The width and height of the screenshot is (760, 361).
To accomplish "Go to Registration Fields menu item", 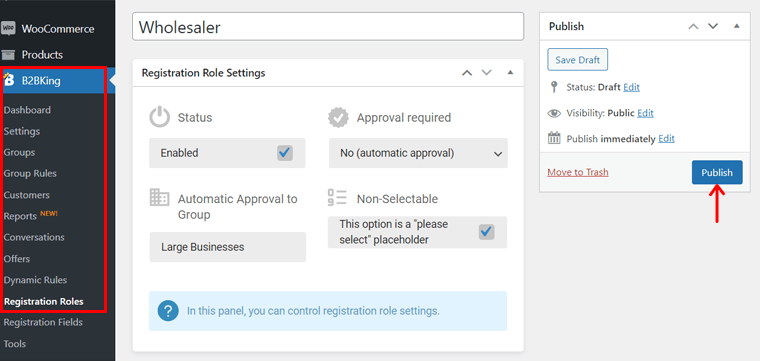I will point(43,322).
